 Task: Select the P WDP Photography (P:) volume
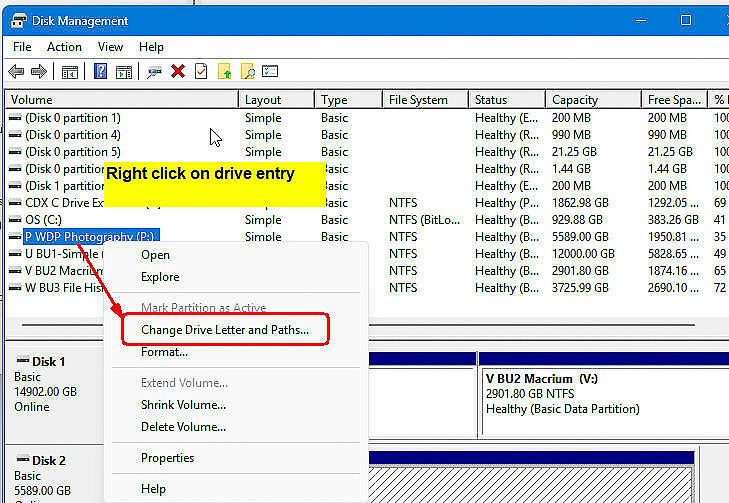pos(91,236)
